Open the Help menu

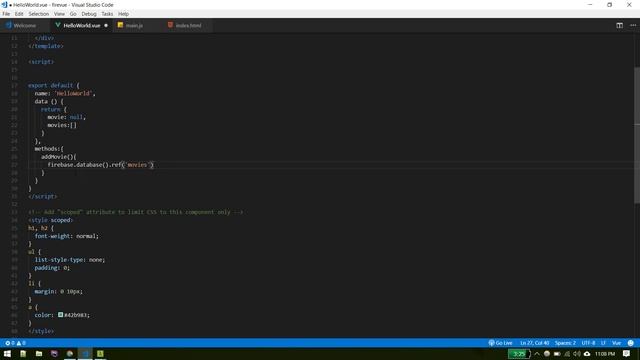point(123,14)
